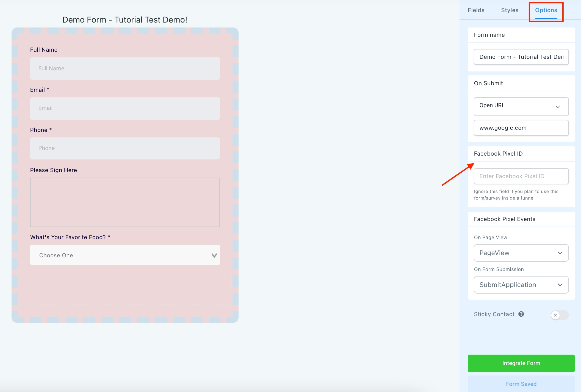Click the Full Name input in form preview
Image resolution: width=581 pixels, height=392 pixels.
[125, 68]
